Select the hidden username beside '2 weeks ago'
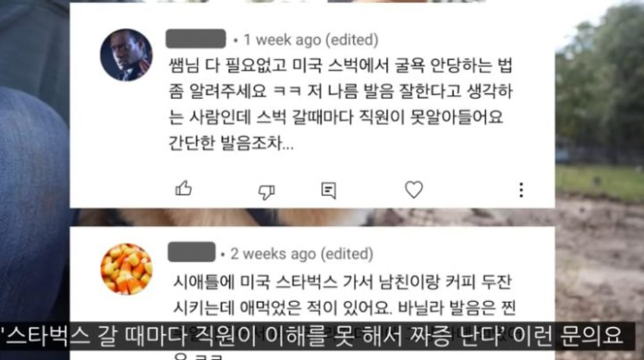Screen dimensions: 644x360 191,252
